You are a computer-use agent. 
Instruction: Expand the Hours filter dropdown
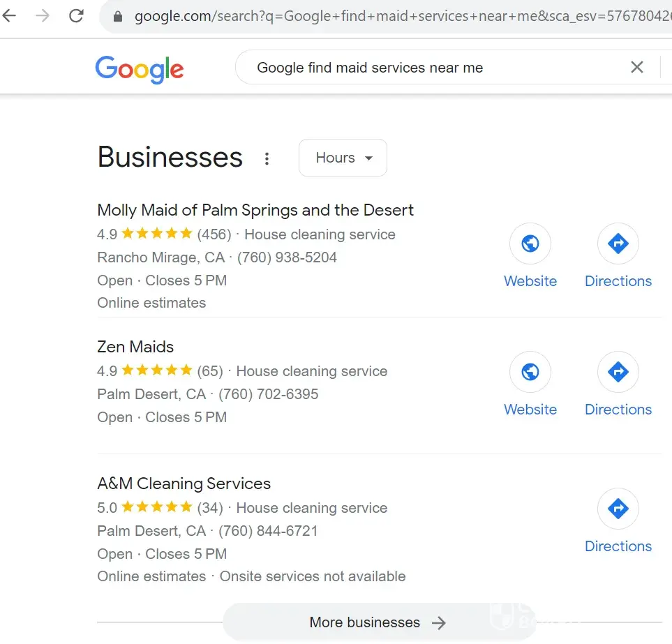tap(343, 158)
